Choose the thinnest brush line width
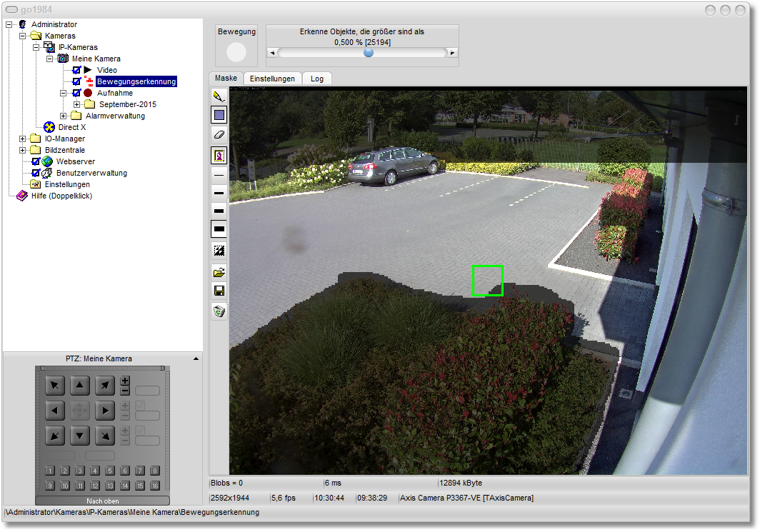Screen dimensions: 760x532 (219, 174)
